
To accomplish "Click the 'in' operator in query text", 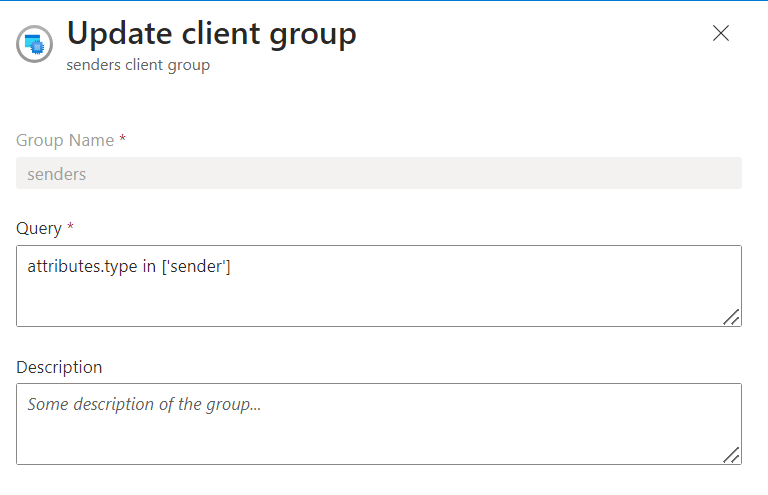I will coord(149,267).
